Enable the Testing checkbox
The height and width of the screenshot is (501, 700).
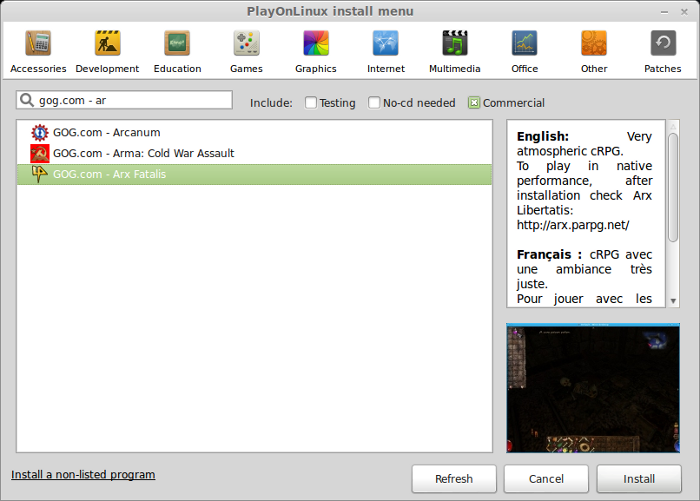[311, 103]
